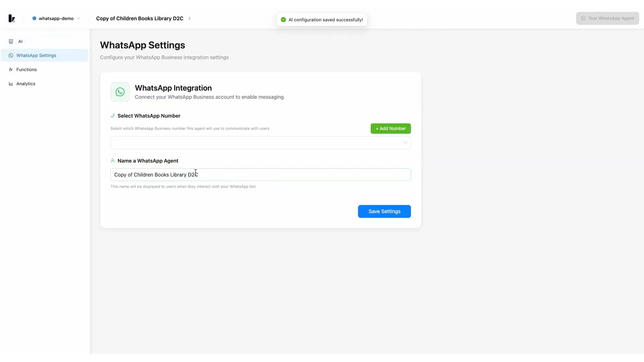This screenshot has height=362, width=644.
Task: Open the whatsapp-demo workspace dropdown
Action: (x=56, y=18)
